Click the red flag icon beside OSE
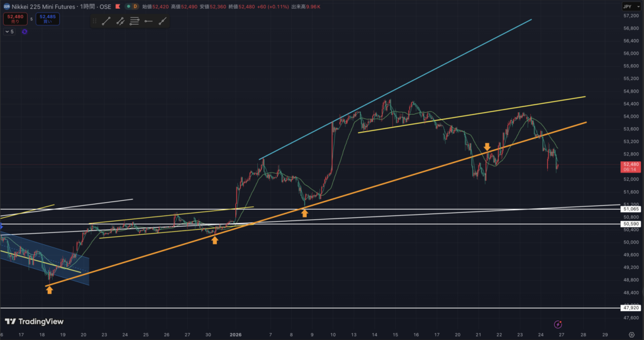Viewport: 644px width, 340px height. tap(118, 6)
